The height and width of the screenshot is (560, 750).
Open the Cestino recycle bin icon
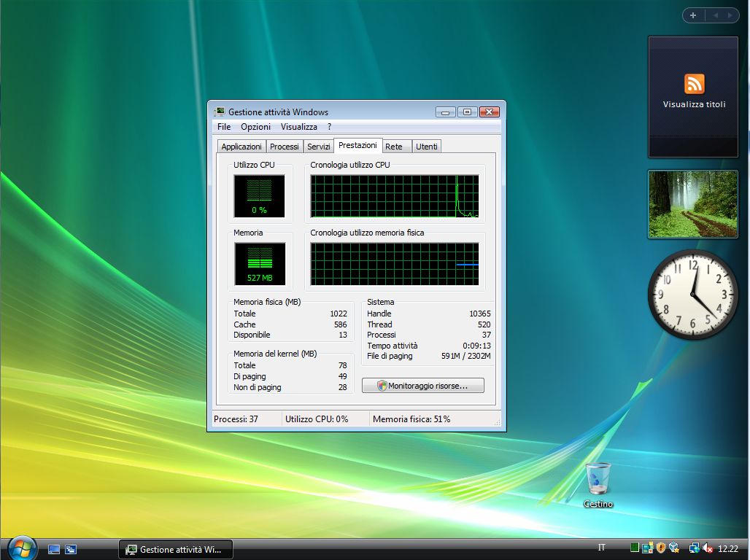[598, 484]
